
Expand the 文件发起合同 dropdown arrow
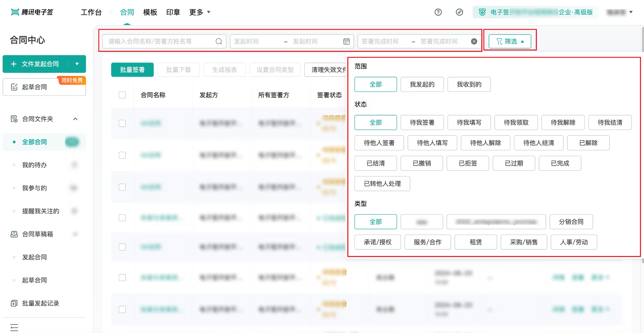77,64
